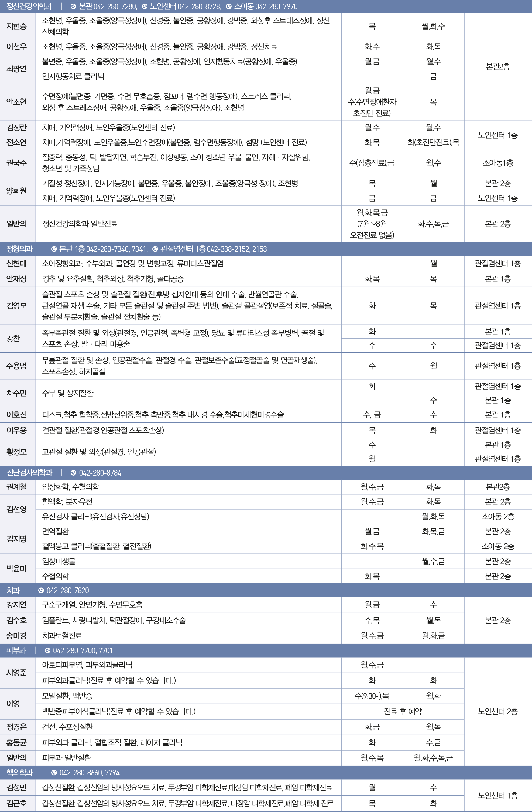This screenshot has height=812, width=532.
Task: Click doctor name 신현대
Action: [16, 263]
